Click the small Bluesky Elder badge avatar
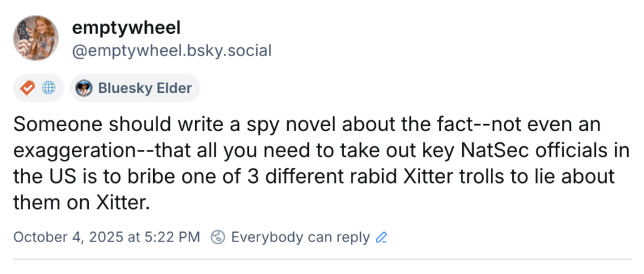 84,88
